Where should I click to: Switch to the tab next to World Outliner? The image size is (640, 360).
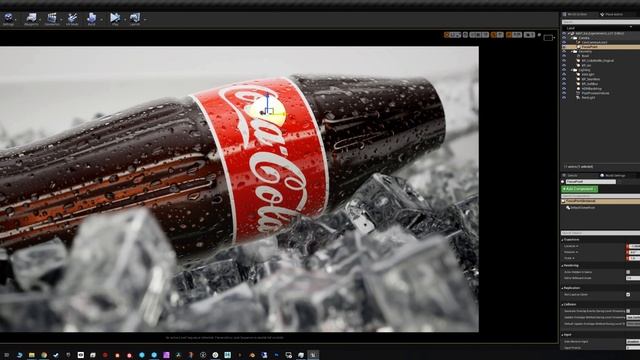click(x=613, y=14)
